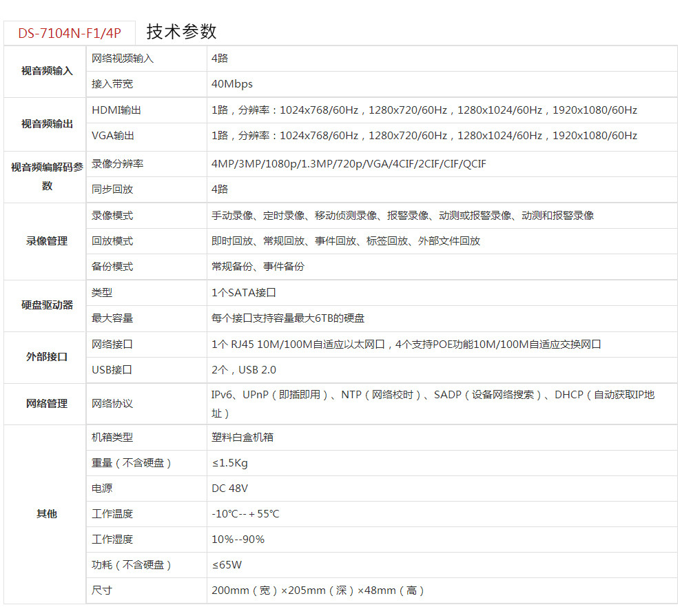The image size is (682, 616).
Task: Click the 电源 label
Action: [102, 489]
